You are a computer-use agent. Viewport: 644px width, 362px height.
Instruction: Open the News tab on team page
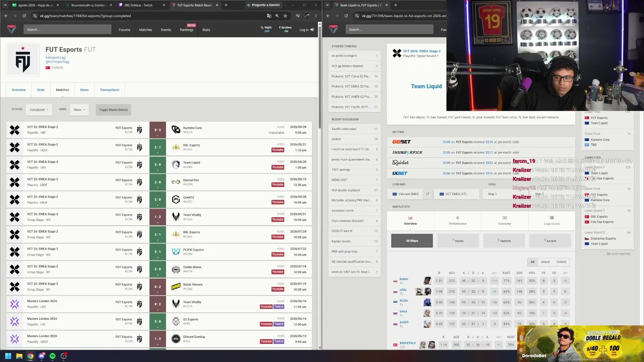(x=84, y=90)
